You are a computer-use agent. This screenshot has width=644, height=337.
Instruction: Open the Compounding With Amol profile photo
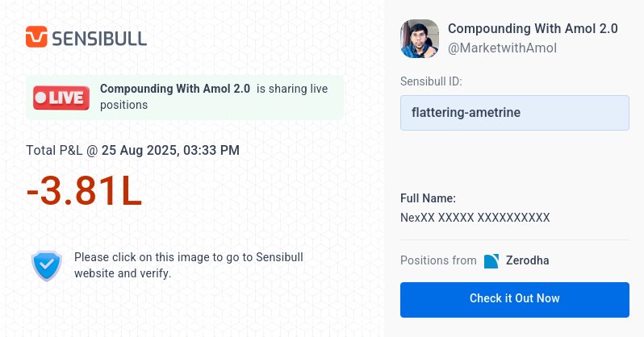coord(420,39)
